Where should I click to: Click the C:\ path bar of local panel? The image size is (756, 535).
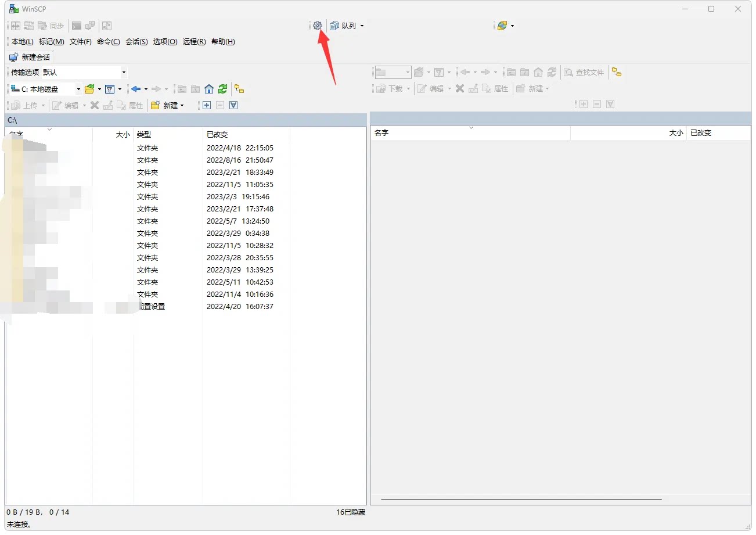pos(186,120)
